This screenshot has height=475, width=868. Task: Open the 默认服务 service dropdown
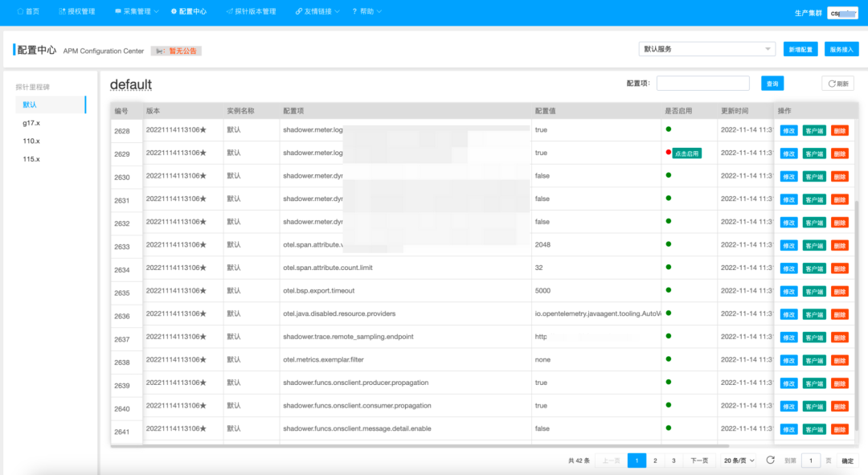pos(707,49)
